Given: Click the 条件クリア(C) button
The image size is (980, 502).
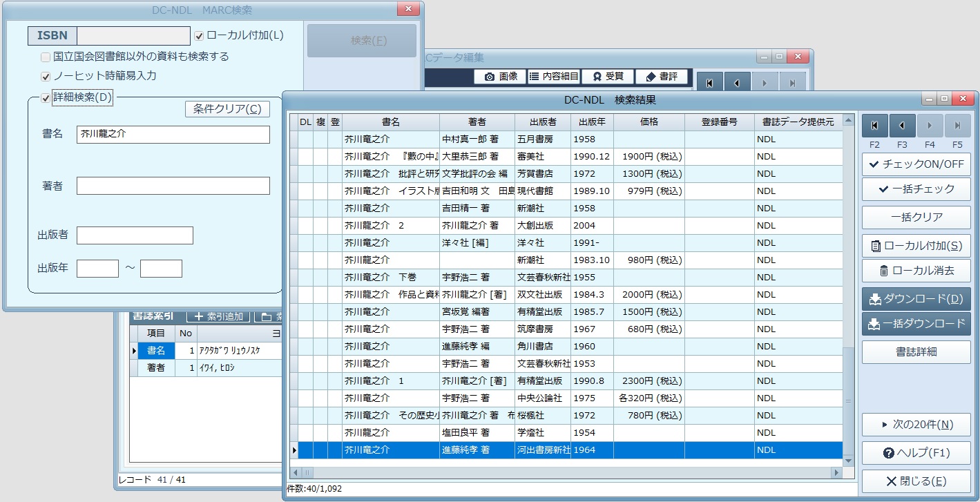Looking at the screenshot, I should point(227,109).
